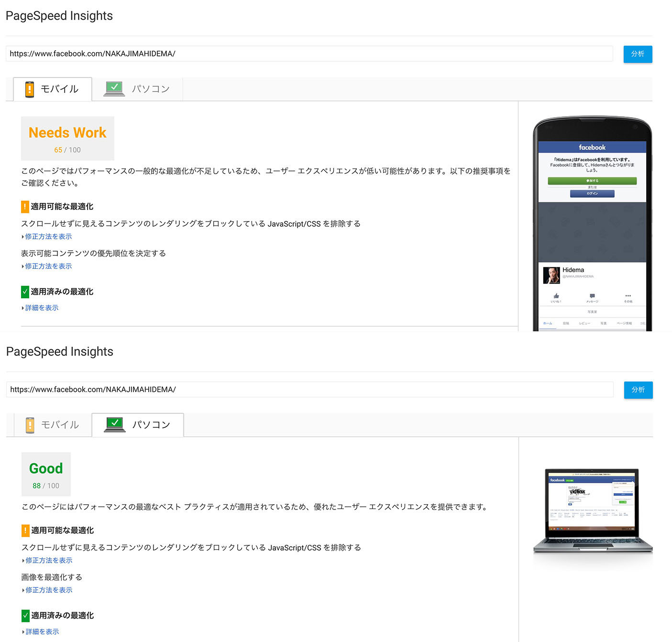Expand 詳細を表示 in the Needs Work report

(42, 308)
